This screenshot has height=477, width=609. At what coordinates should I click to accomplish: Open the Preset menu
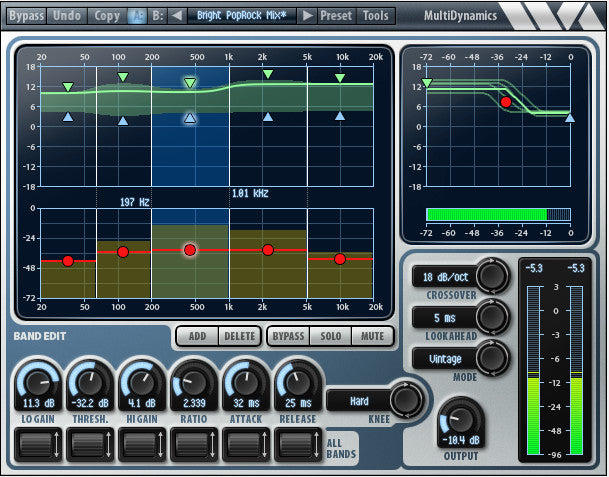pyautogui.click(x=336, y=16)
